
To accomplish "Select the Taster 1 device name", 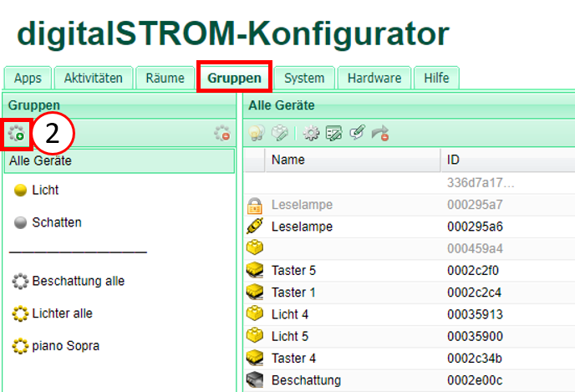I will click(293, 293).
